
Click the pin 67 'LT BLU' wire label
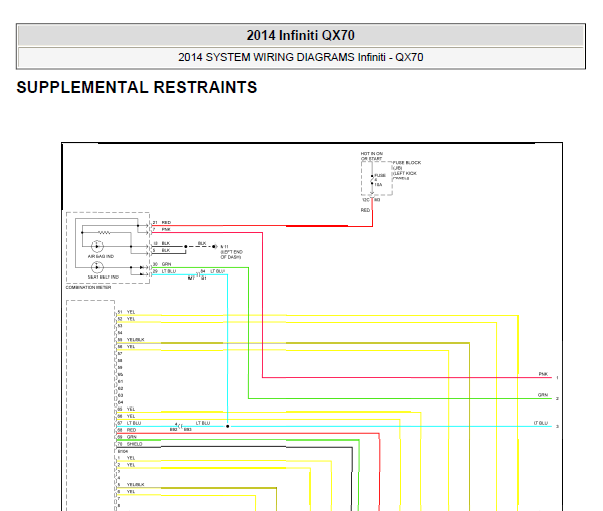[134, 423]
